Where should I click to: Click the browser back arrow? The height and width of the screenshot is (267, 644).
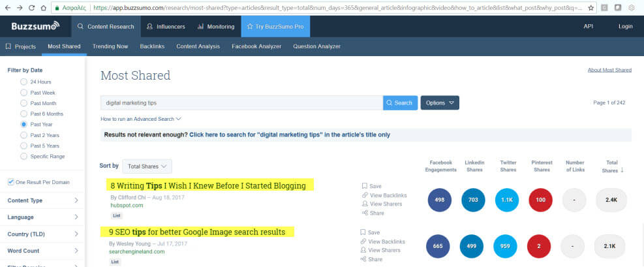click(7, 8)
